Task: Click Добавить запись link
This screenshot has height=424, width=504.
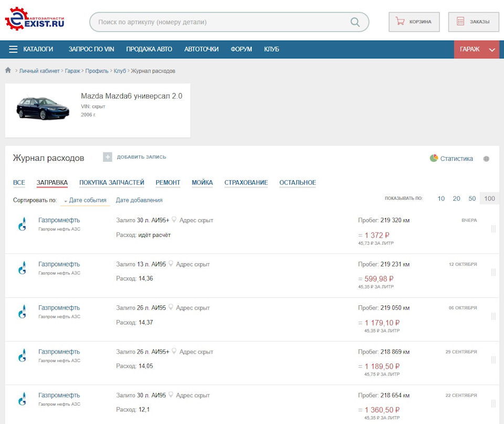Action: (141, 157)
